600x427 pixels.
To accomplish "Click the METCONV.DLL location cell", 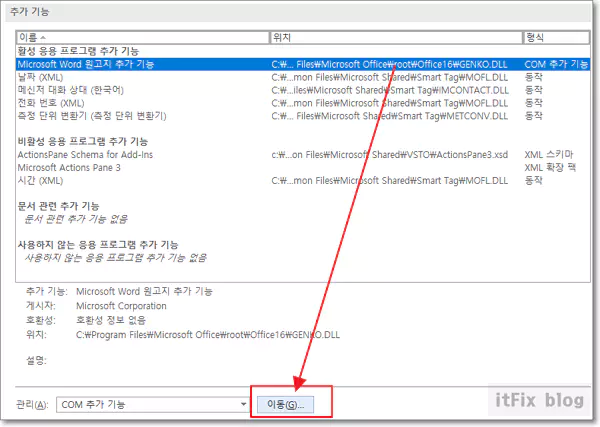I will tap(390, 116).
